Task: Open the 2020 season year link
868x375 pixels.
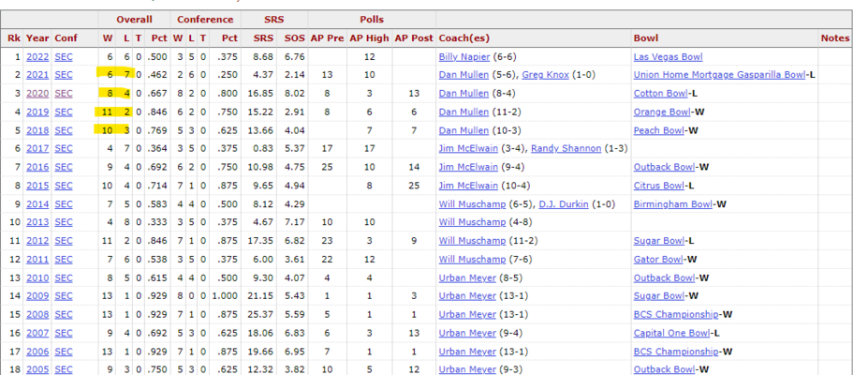Action: pos(37,94)
